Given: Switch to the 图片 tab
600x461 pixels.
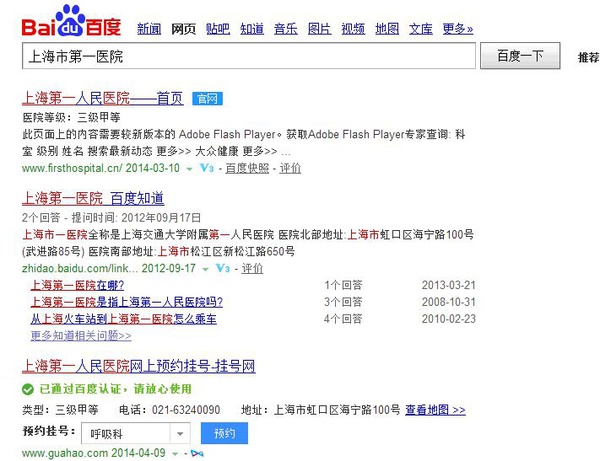Looking at the screenshot, I should click(320, 29).
